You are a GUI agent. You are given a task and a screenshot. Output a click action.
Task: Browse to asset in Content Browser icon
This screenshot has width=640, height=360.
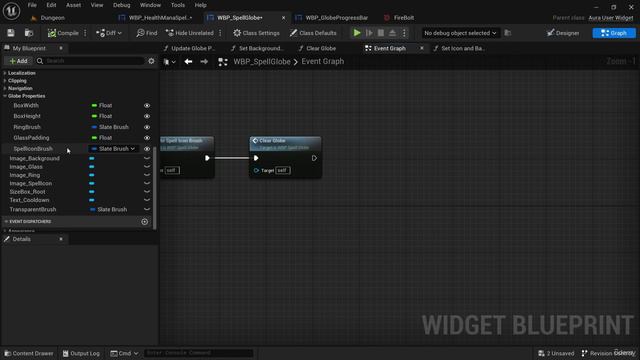coord(29,33)
